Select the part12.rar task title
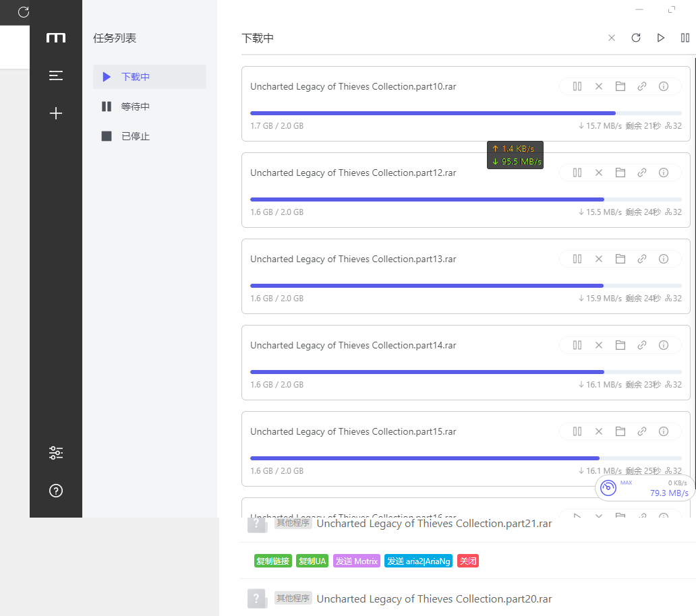This screenshot has height=616, width=696. click(x=353, y=173)
